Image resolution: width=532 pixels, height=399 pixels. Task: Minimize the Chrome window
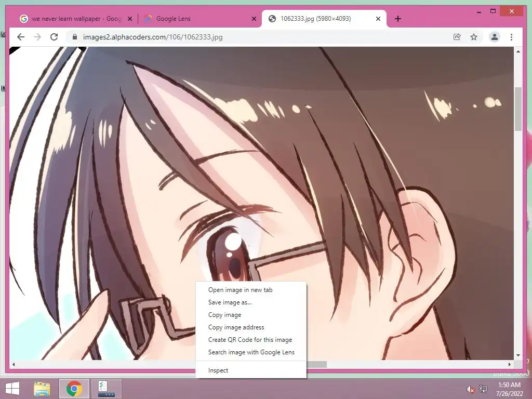pos(478,12)
